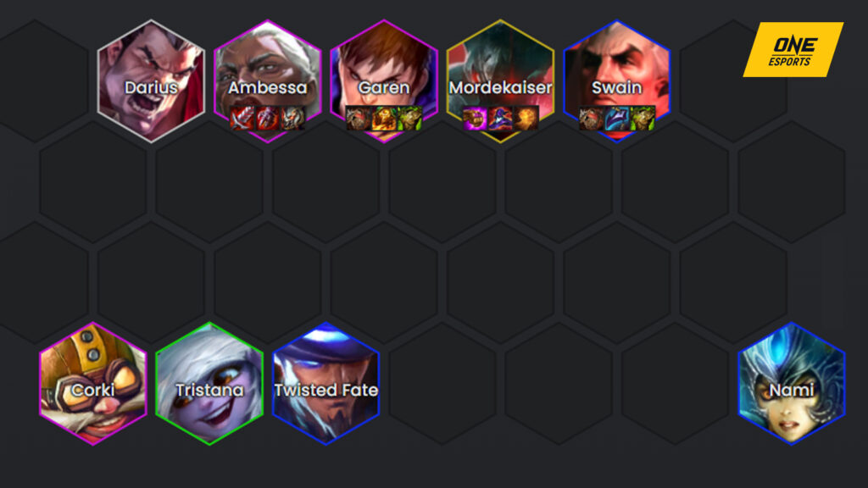This screenshot has height=488, width=868.
Task: Click Garen's third green armor item
Action: 409,119
